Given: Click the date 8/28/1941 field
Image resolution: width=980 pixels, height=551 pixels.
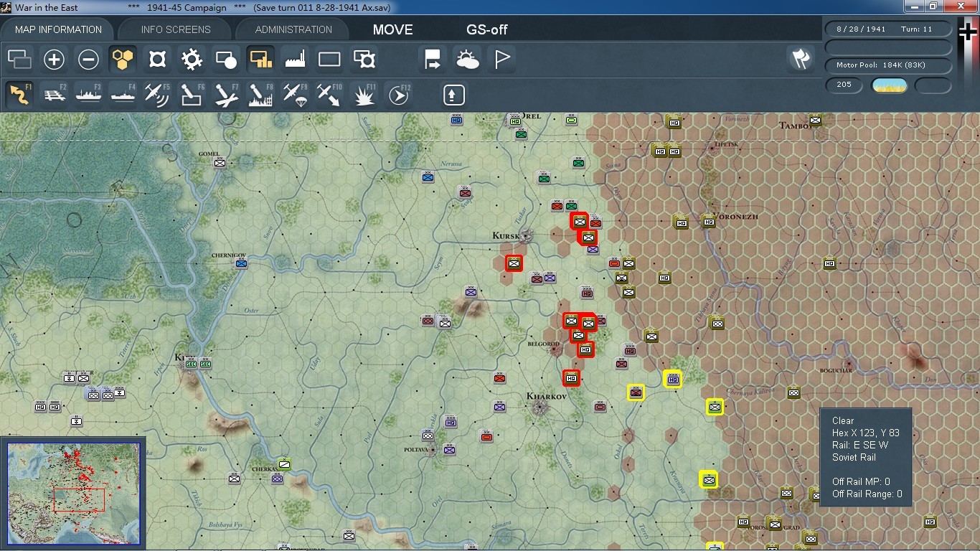Looking at the screenshot, I should 861,29.
